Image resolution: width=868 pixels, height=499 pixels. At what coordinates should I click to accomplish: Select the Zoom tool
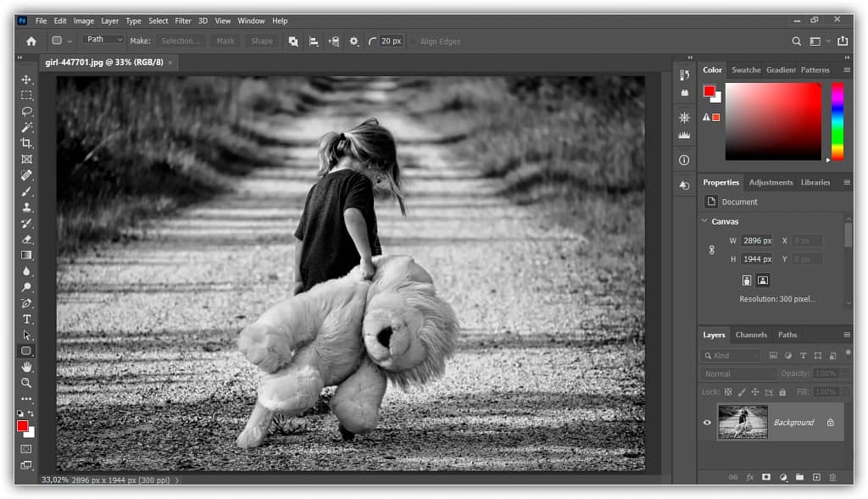[26, 383]
